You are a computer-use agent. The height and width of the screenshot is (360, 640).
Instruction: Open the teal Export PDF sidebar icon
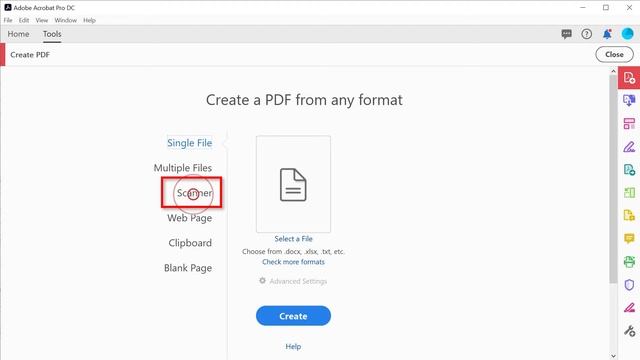pos(629,170)
